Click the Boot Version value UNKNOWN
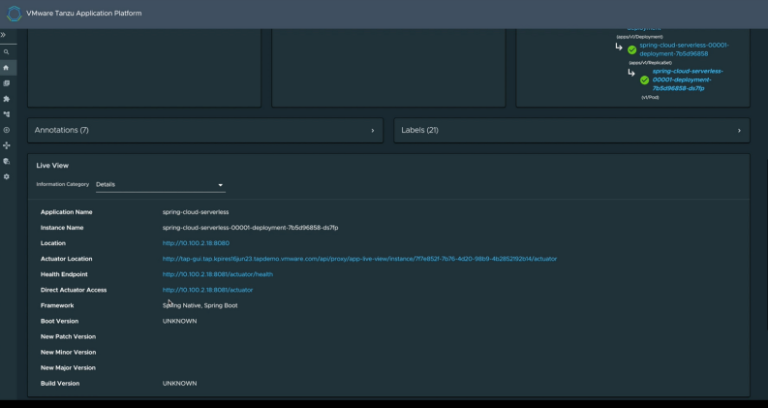The width and height of the screenshot is (768, 408). pyautogui.click(x=180, y=321)
